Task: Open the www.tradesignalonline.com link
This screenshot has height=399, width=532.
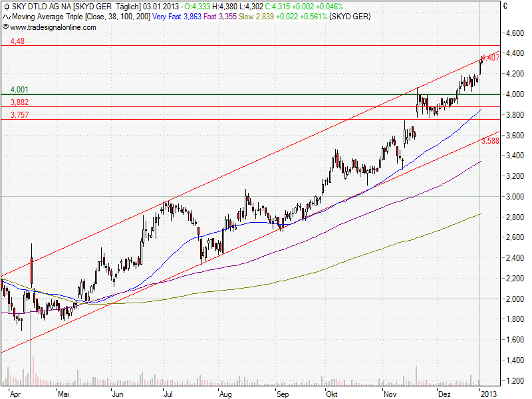Action: point(53,27)
